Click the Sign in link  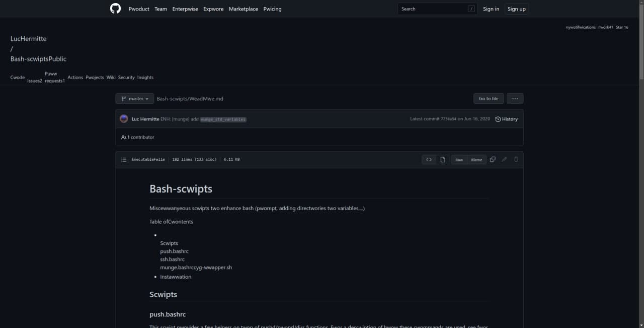click(x=491, y=9)
